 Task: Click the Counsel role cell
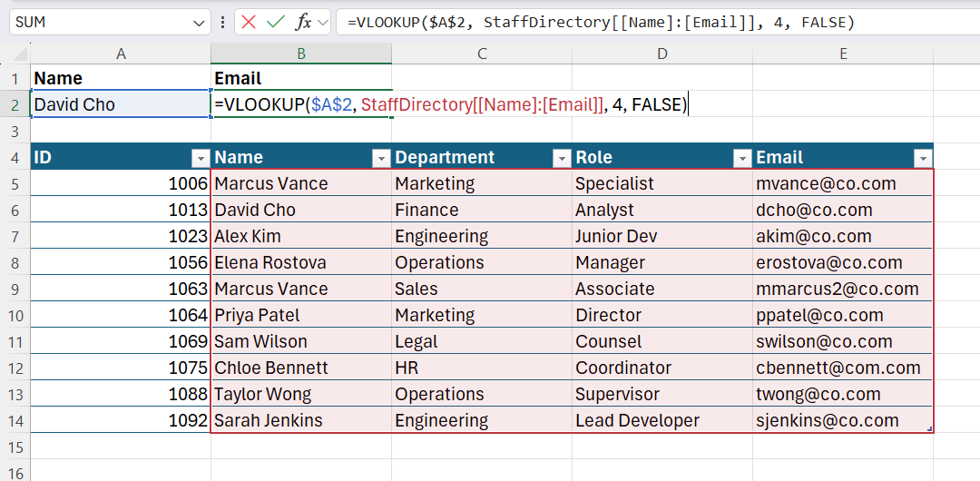coord(662,341)
